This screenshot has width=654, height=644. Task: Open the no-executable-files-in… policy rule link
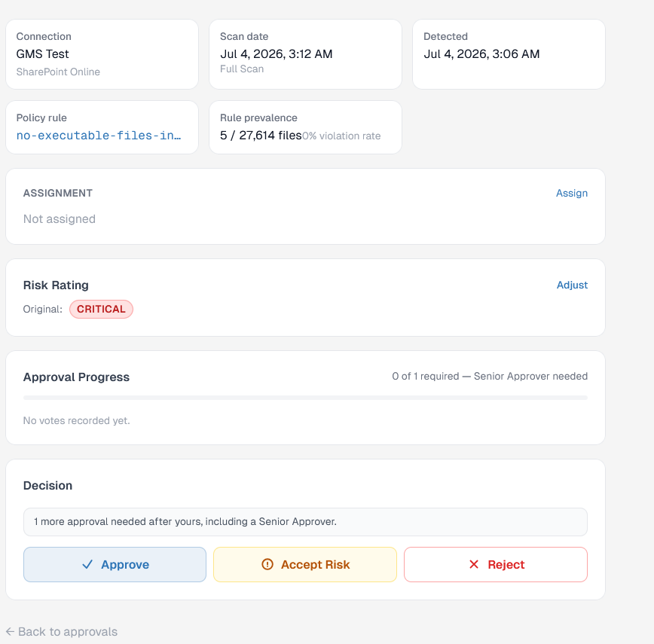coord(99,136)
